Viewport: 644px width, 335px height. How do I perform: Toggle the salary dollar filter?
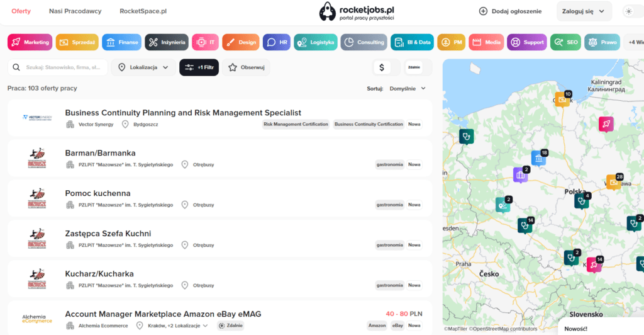(382, 67)
